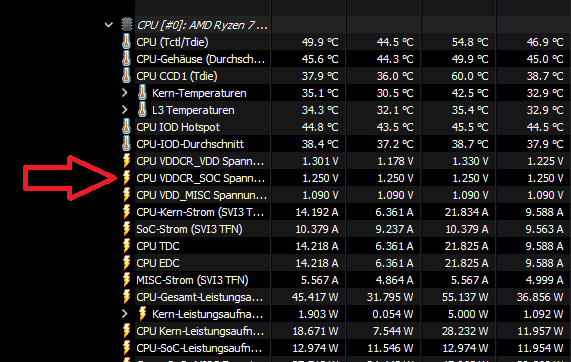Click lightning icon beside SoC-Strom (SVI3 TFN)
The height and width of the screenshot is (362, 571).
[x=126, y=229]
